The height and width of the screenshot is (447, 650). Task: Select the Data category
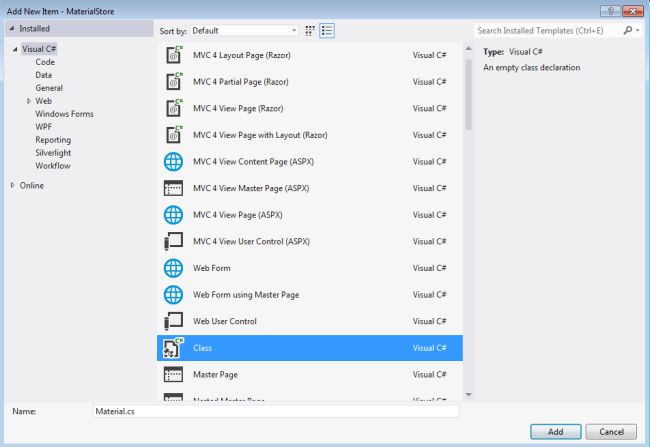pos(44,75)
